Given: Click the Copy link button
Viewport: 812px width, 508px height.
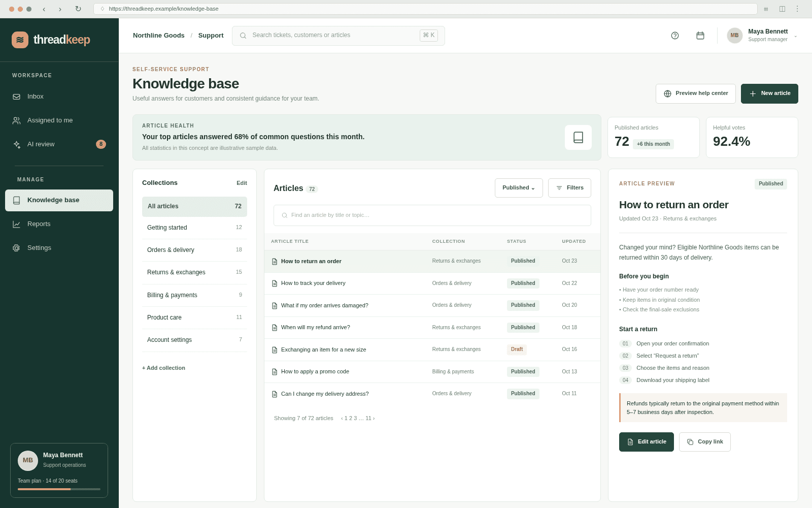Looking at the screenshot, I should tap(704, 442).
